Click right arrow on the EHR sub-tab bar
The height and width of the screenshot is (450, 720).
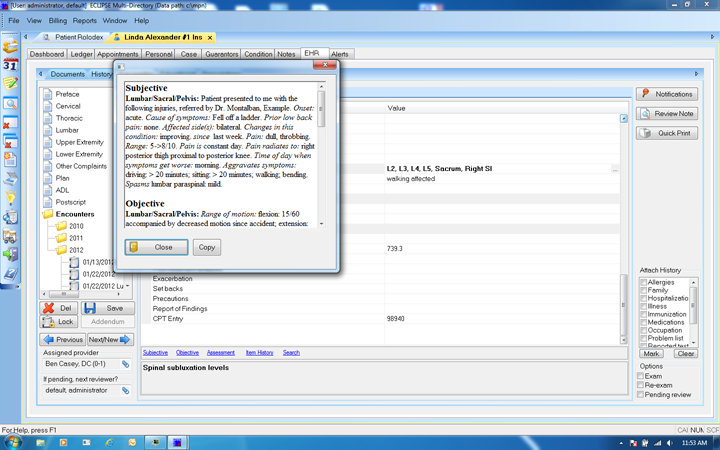point(696,73)
